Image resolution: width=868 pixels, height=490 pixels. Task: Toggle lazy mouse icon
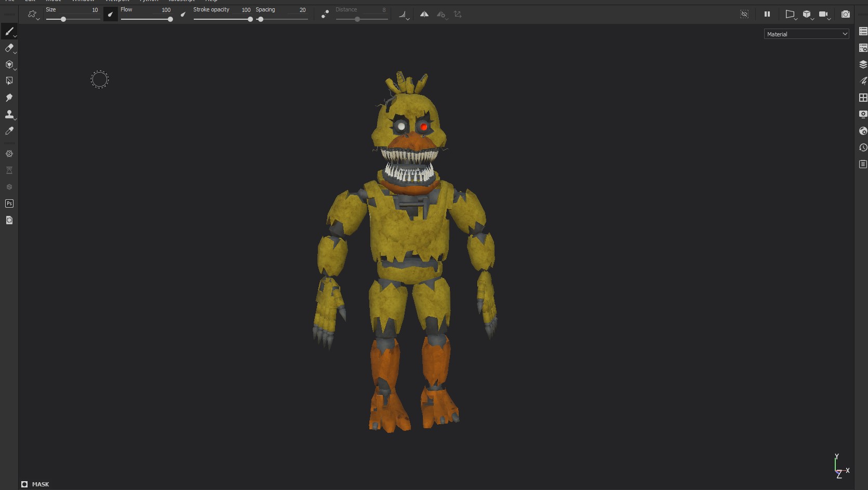(x=325, y=15)
